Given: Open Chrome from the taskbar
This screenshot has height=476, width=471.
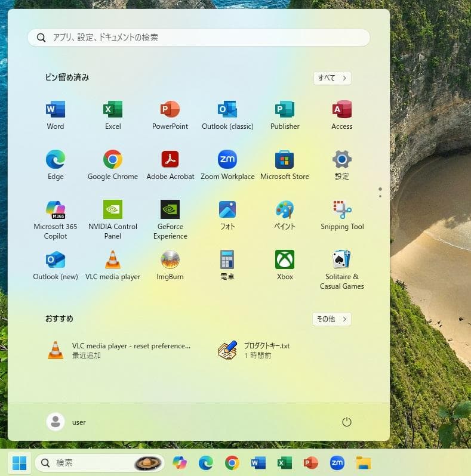Looking at the screenshot, I should (x=232, y=463).
